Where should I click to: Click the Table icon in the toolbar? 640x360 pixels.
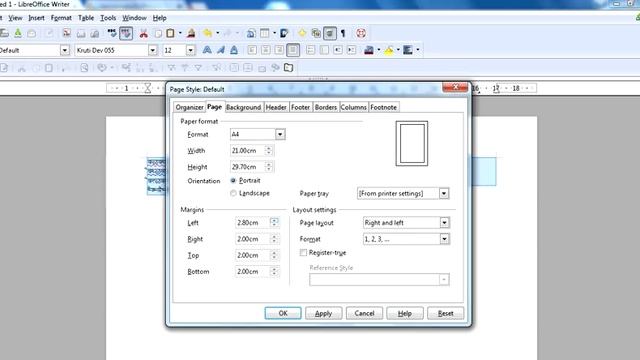click(264, 33)
